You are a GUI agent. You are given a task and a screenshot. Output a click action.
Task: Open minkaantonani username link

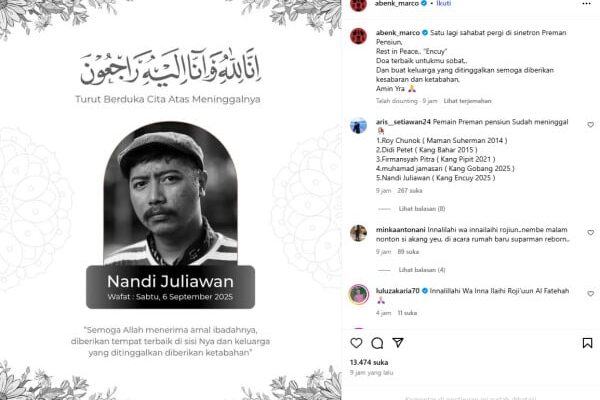401,230
